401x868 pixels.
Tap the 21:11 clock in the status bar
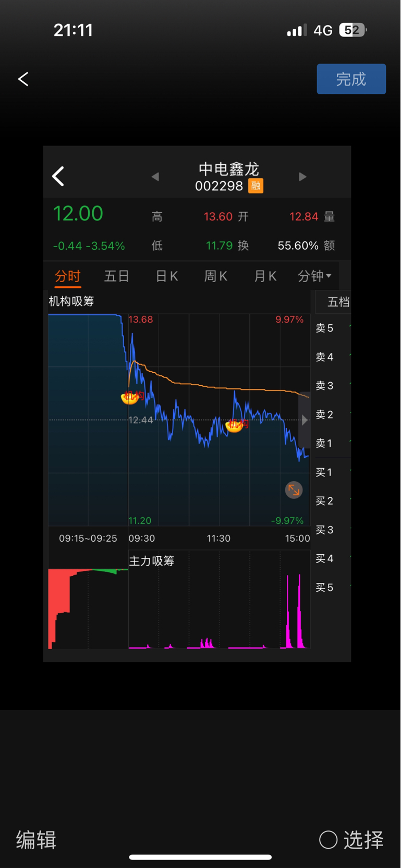click(74, 30)
